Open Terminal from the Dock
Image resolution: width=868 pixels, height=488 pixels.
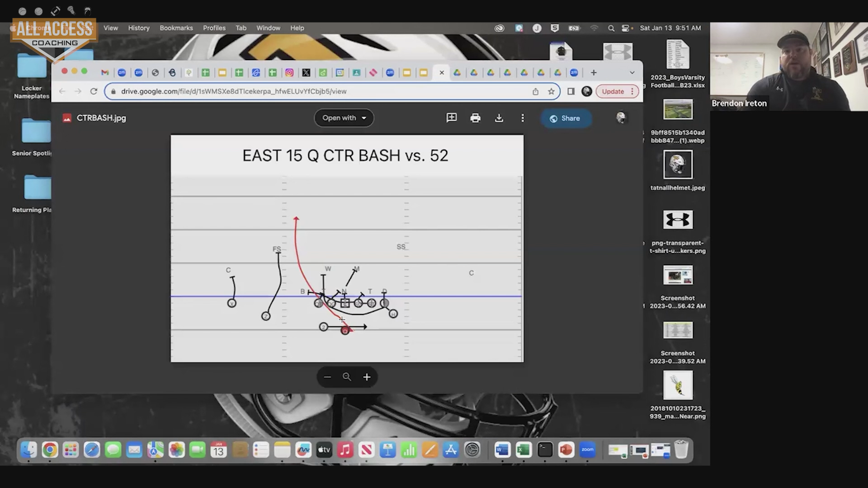[545, 450]
